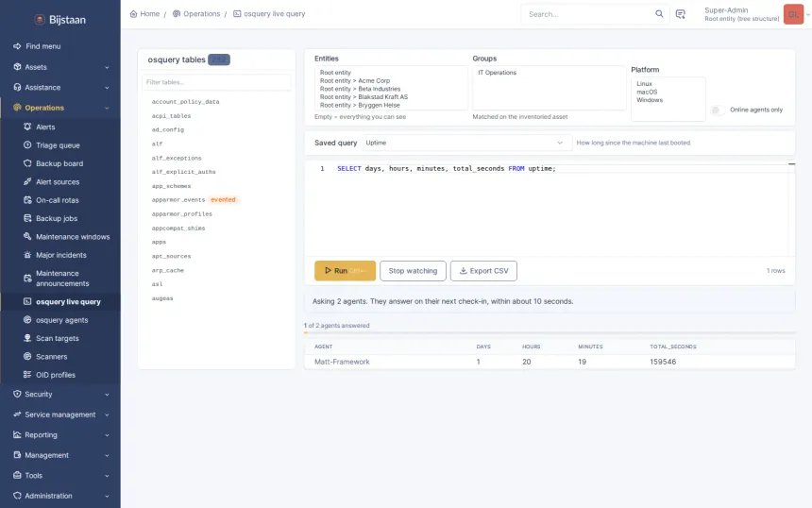
Task: Click the Assets cube icon
Action: pos(17,67)
